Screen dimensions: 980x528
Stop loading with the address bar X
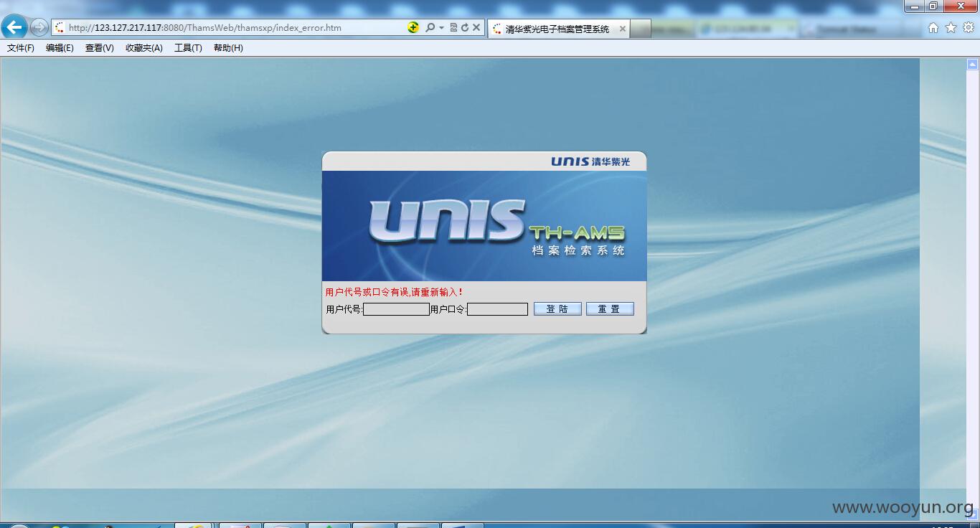[x=476, y=27]
